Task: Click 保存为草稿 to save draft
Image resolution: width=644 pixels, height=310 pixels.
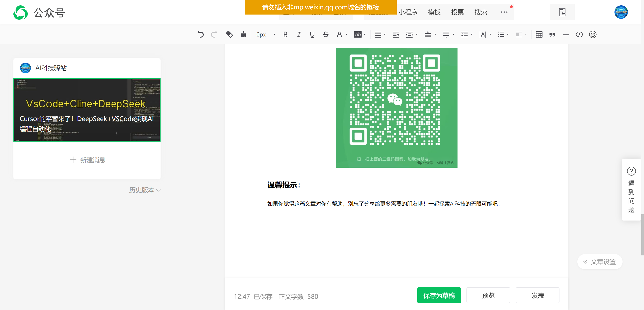Action: click(439, 295)
